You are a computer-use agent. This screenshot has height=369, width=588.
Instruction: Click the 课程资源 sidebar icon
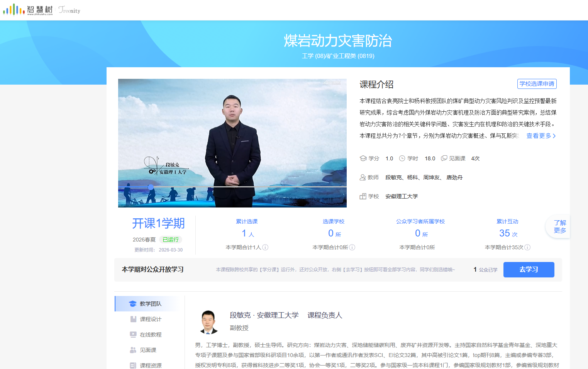coord(133,365)
